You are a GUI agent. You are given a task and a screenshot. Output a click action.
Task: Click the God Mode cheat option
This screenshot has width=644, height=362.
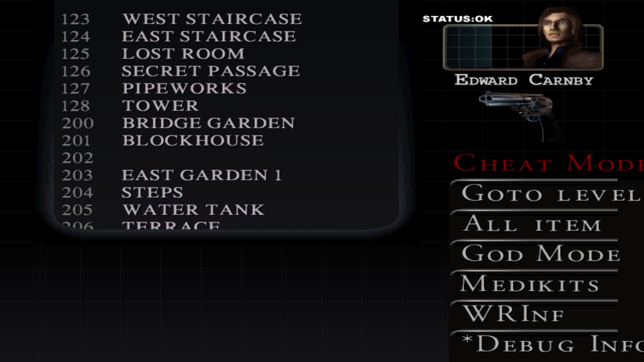pyautogui.click(x=540, y=254)
